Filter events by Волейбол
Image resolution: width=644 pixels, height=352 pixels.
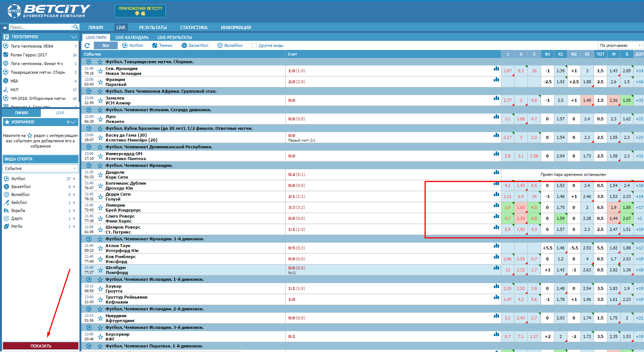coord(230,45)
